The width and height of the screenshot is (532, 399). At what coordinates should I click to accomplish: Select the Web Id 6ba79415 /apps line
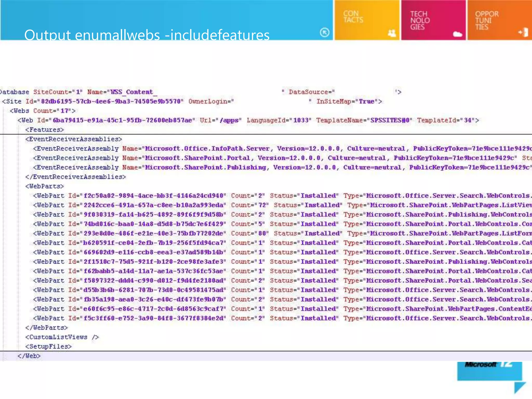(x=248, y=120)
